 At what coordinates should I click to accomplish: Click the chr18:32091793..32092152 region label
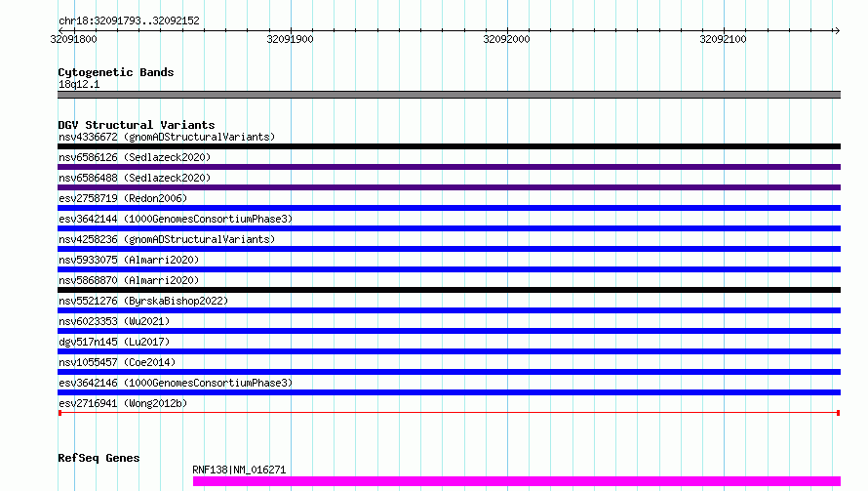pos(129,20)
